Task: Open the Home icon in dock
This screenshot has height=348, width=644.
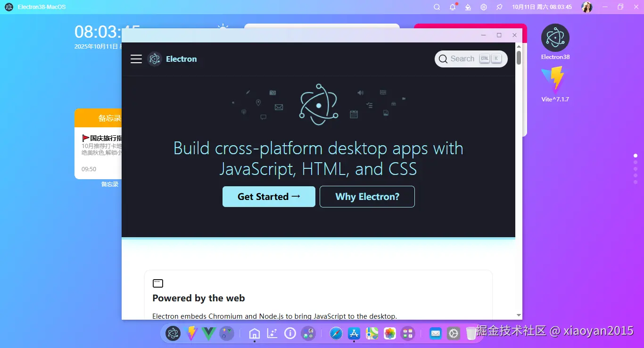Action: [x=255, y=333]
